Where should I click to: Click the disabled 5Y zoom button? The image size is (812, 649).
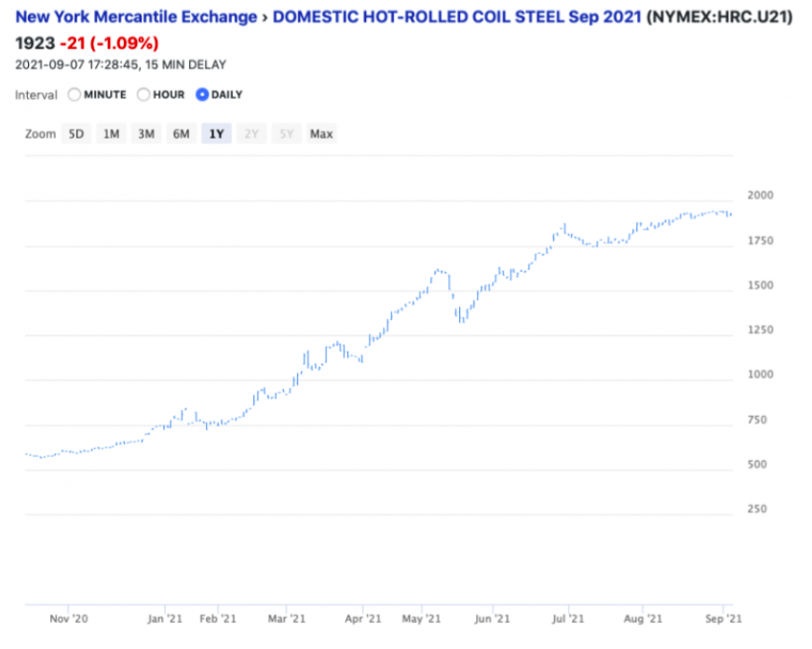287,134
